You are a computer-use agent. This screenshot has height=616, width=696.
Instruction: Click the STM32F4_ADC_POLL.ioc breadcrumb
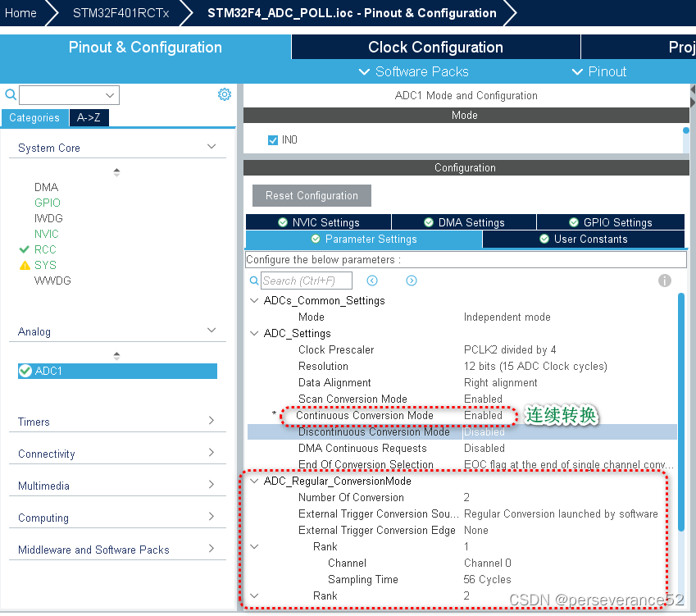tap(352, 13)
